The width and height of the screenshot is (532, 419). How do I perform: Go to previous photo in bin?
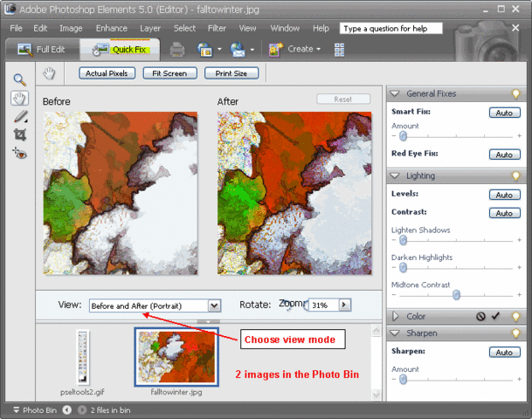(x=67, y=410)
